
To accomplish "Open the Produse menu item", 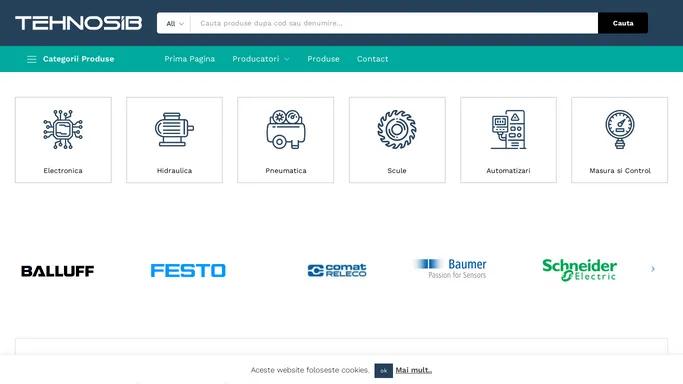I will 323,59.
